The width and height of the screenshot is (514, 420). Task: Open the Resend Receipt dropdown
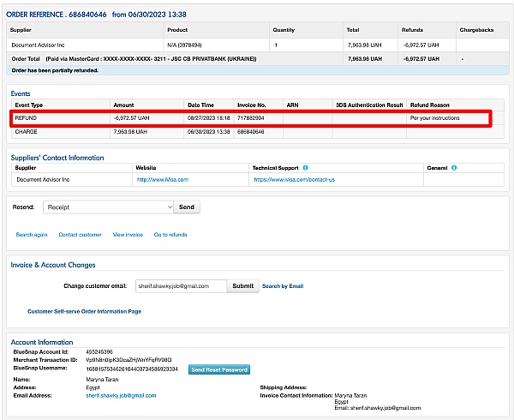click(x=108, y=207)
